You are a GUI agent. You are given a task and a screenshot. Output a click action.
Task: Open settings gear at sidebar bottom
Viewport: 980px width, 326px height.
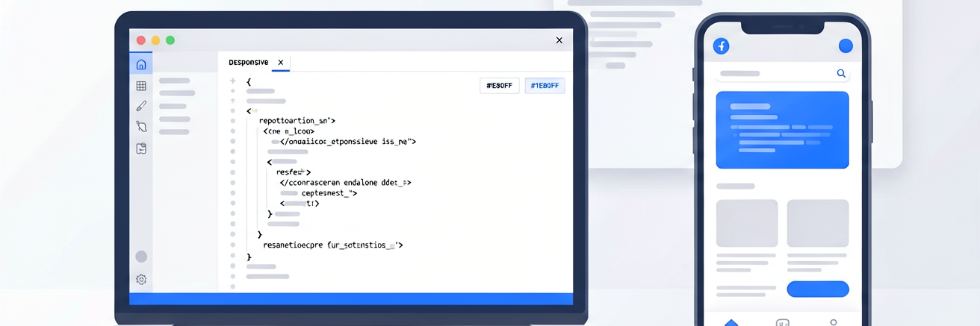pos(141,280)
